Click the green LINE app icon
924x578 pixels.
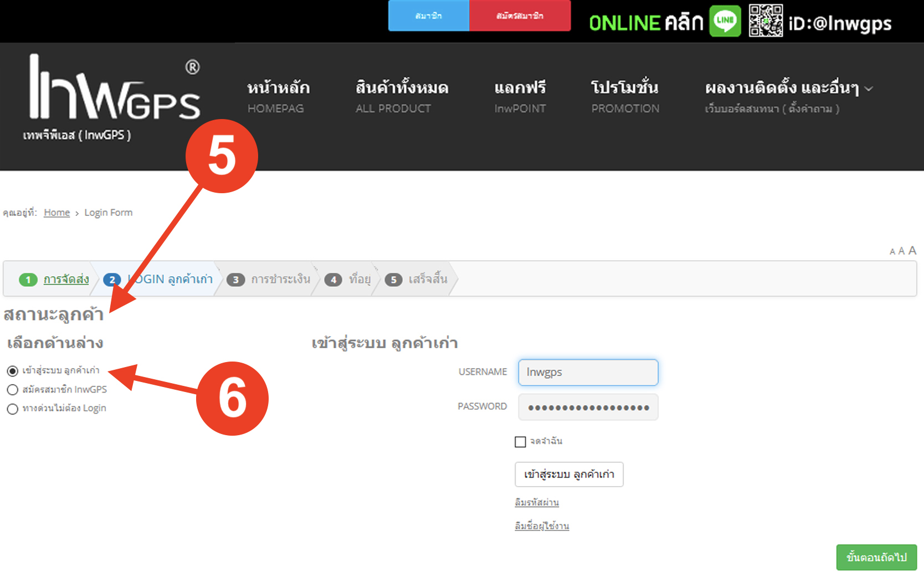tap(725, 21)
